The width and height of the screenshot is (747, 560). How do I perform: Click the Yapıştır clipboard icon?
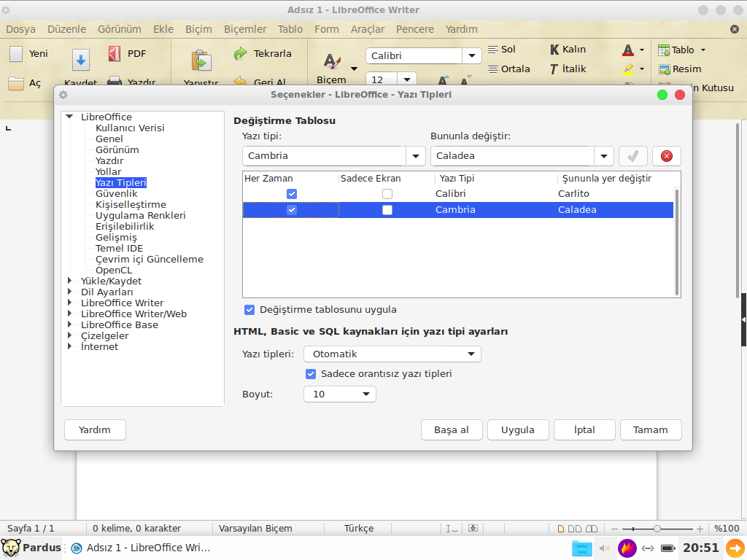point(201,61)
